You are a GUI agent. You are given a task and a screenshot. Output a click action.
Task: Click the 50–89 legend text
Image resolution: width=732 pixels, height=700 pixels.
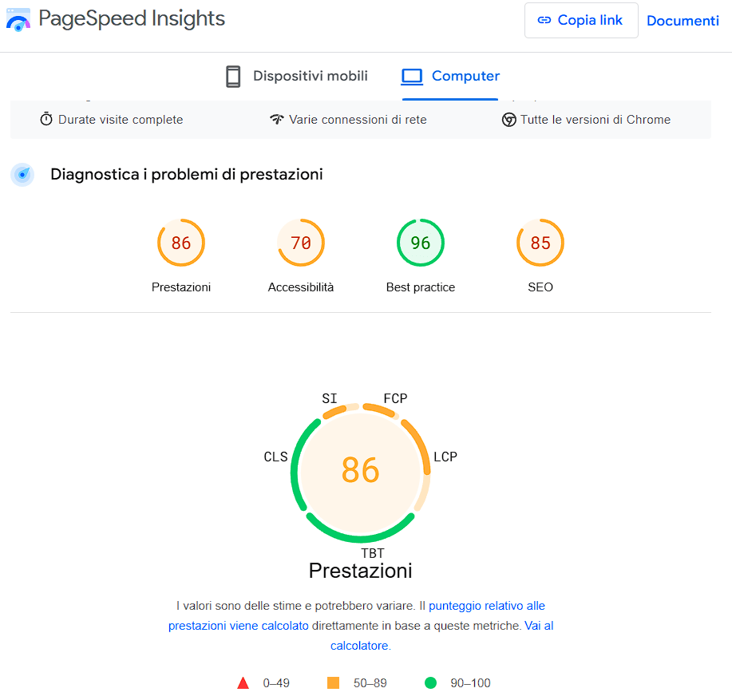370,683
